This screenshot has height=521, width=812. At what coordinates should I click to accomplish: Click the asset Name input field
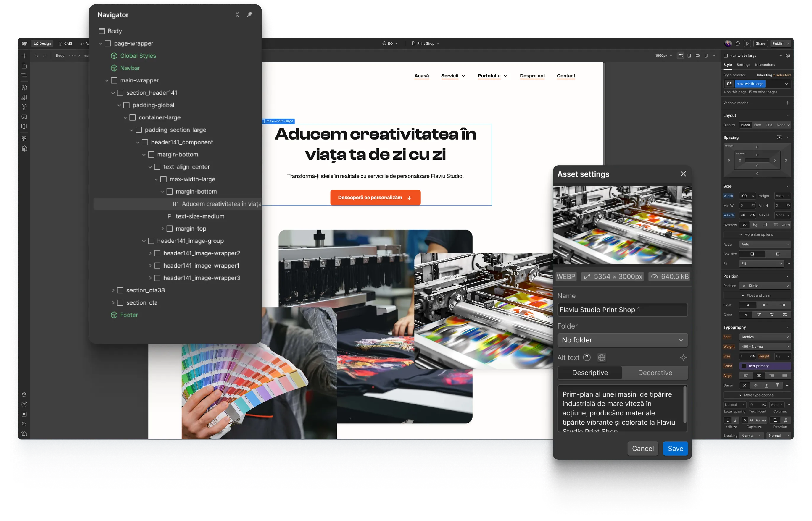622,310
